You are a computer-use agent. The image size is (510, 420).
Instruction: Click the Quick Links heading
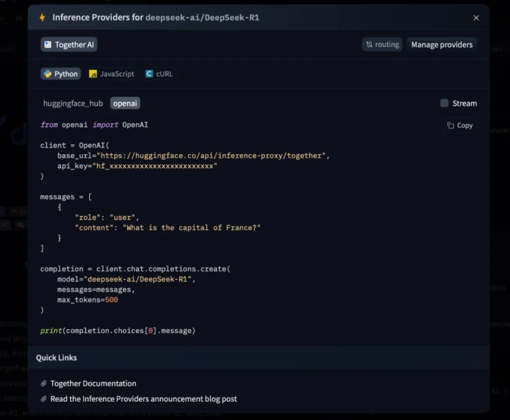(x=56, y=357)
